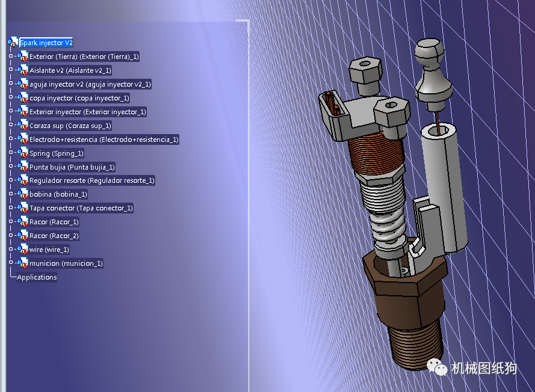The image size is (535, 392).
Task: Expand the wire tree node
Action: [x=11, y=249]
